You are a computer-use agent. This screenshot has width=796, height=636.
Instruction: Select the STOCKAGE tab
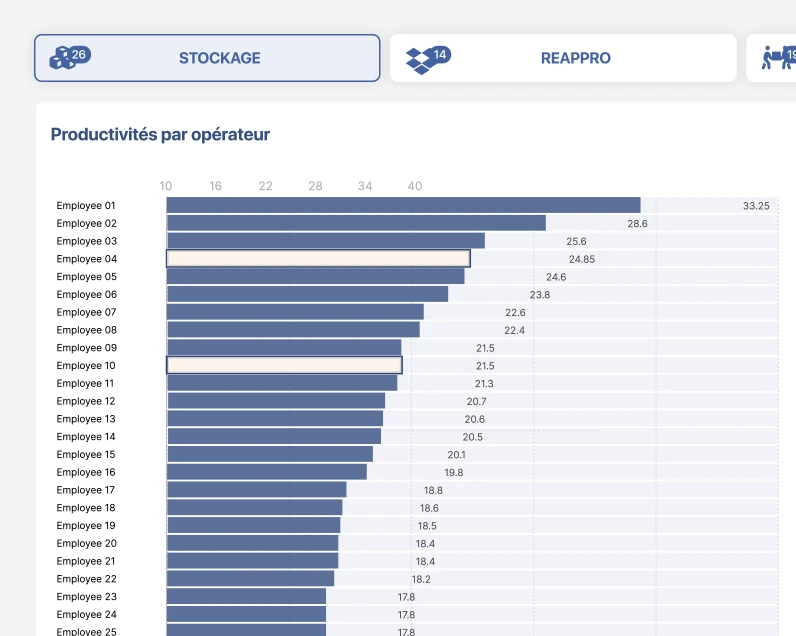coord(207,58)
